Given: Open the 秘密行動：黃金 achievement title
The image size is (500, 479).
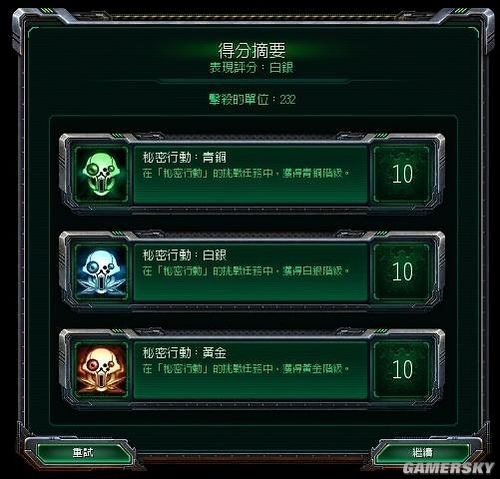Looking at the screenshot, I should point(185,353).
